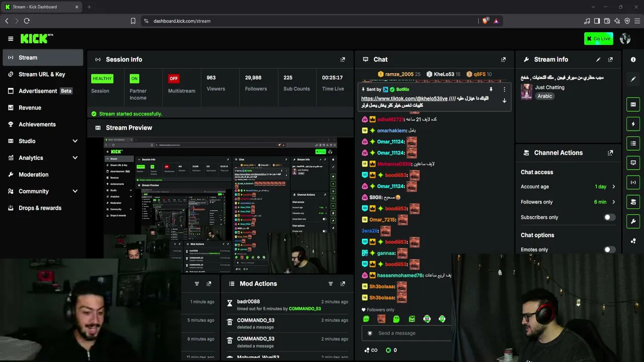Reload the browser page
The height and width of the screenshot is (362, 644).
[27, 21]
